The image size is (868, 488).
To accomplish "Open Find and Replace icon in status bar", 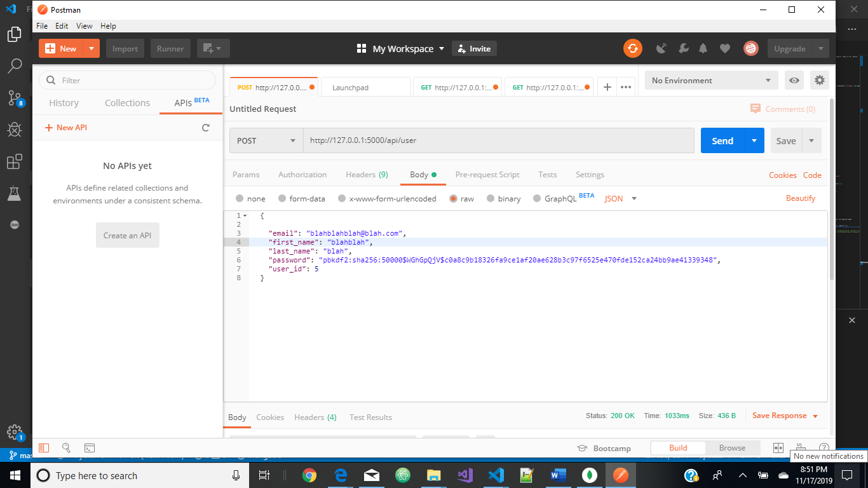I will tap(66, 448).
